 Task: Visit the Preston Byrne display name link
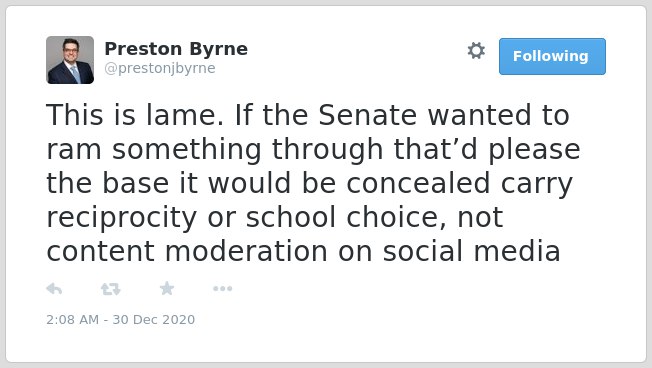[x=176, y=49]
